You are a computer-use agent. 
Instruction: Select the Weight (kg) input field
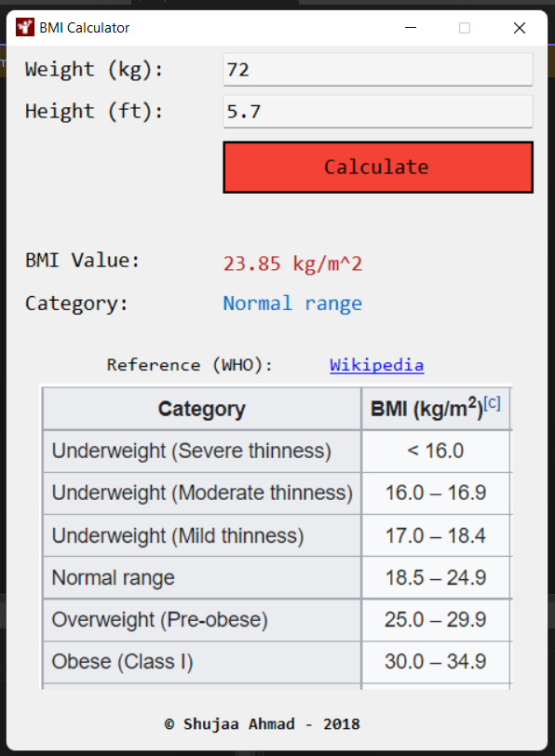[377, 69]
